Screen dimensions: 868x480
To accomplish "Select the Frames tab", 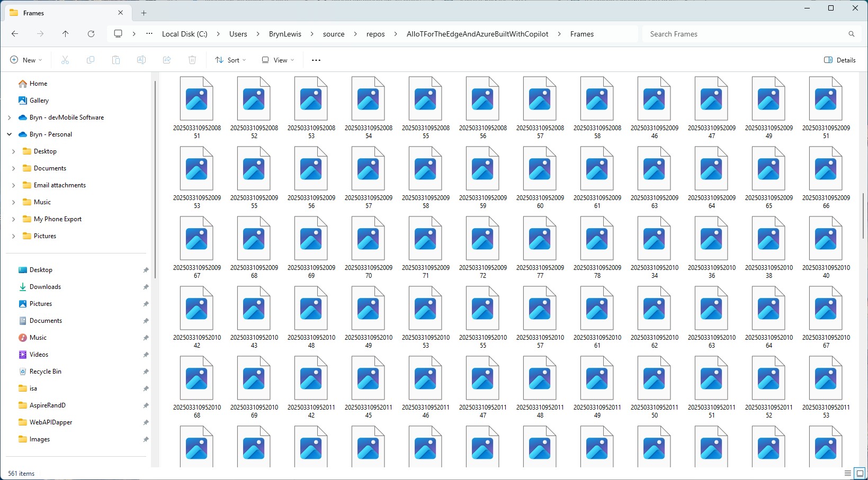I will click(64, 13).
